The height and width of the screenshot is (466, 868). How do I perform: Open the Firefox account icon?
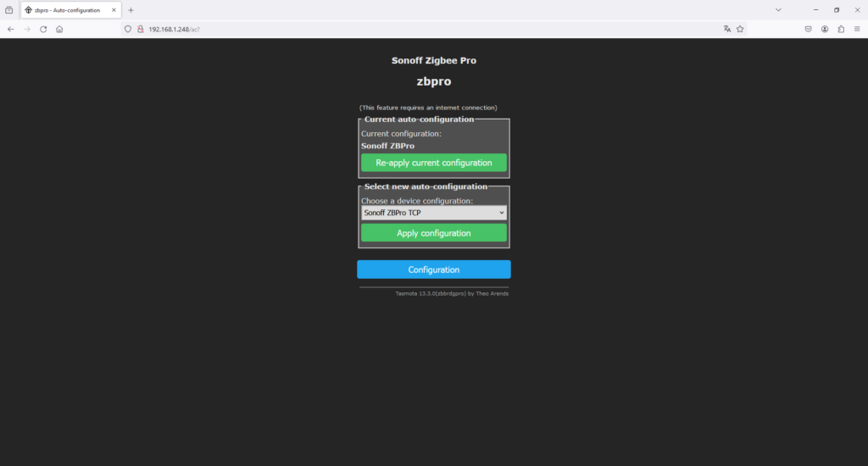coord(825,29)
